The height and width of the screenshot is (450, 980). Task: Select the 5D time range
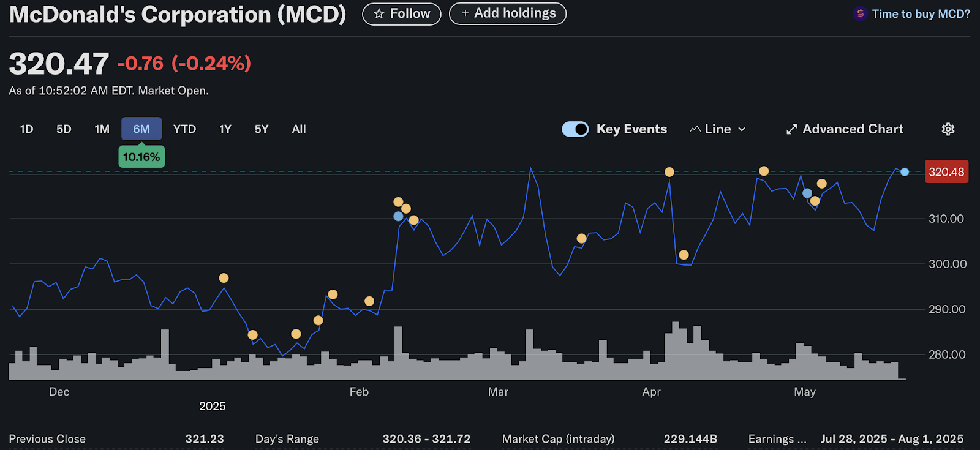coord(64,129)
